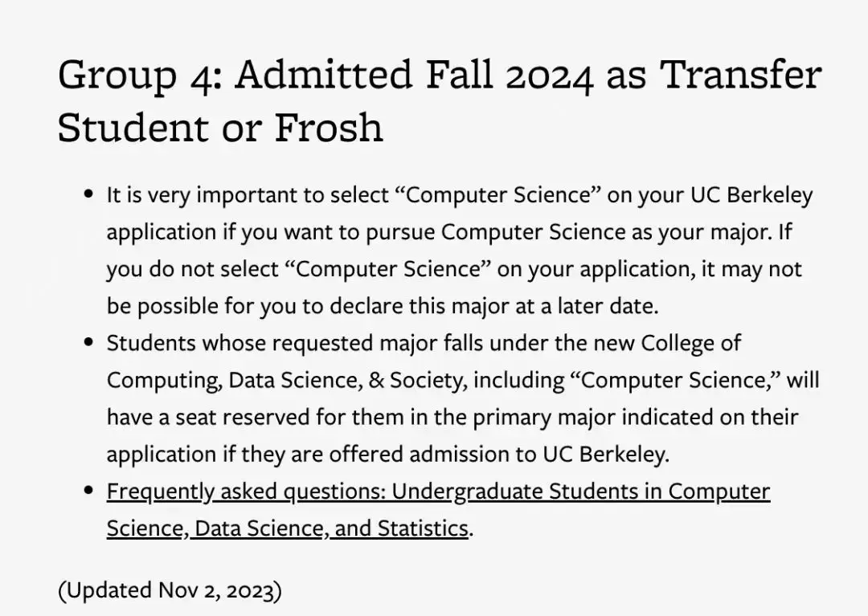Click the "Science, Data Science, and Statistics" link text

click(287, 528)
